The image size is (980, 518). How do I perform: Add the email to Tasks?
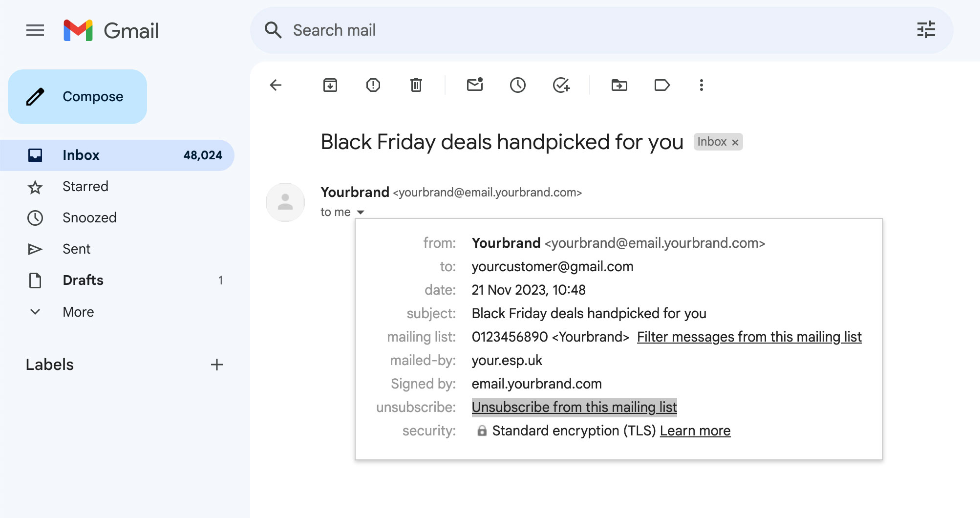tap(561, 85)
